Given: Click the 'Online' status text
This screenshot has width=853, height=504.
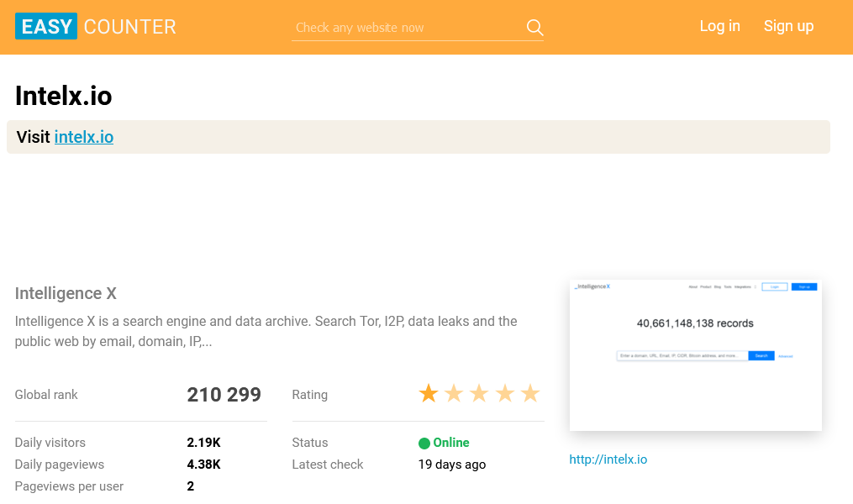Looking at the screenshot, I should pos(451,443).
